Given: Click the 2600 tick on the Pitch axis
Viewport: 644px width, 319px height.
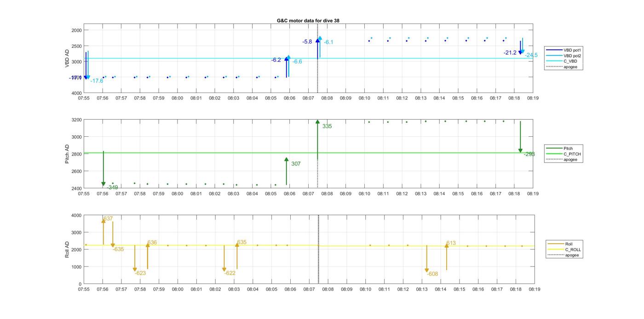Looking at the screenshot, I should (x=76, y=171).
